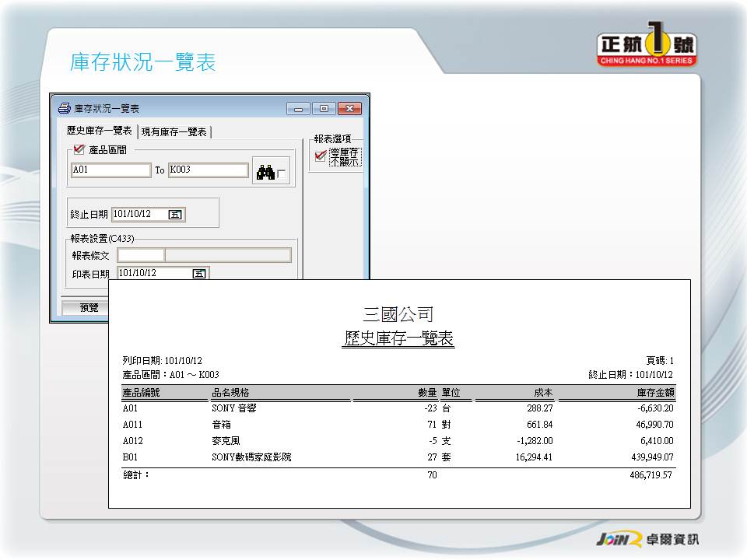The height and width of the screenshot is (560, 747).
Task: Close the 庫存狀況一覽表 dialog
Action: tap(349, 109)
